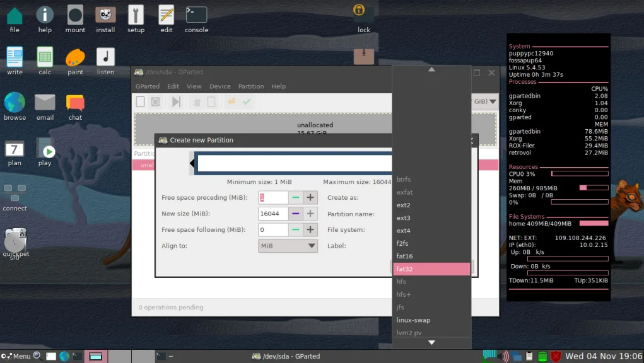Open the write word processor icon
The width and height of the screenshot is (644, 363).
click(15, 60)
